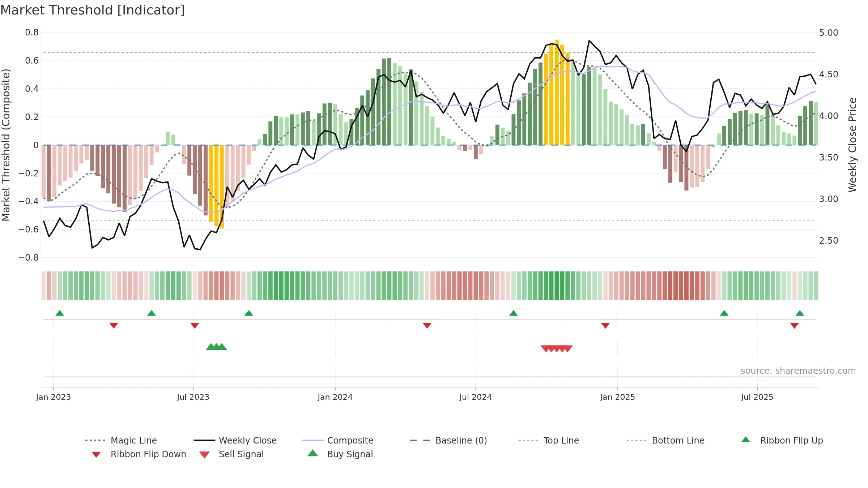
Task: Click the 3.50 right axis tick label
Action: tap(829, 158)
